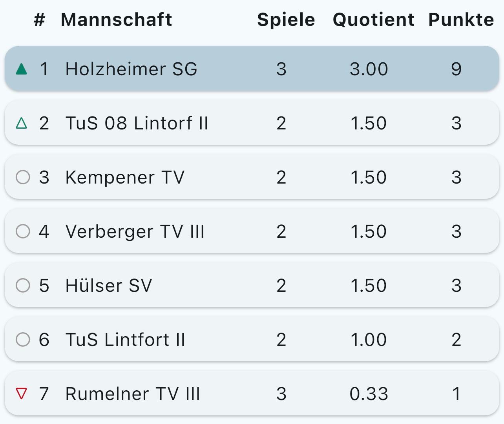The height and width of the screenshot is (424, 504).
Task: Click the Punkte column header
Action: coord(461,20)
